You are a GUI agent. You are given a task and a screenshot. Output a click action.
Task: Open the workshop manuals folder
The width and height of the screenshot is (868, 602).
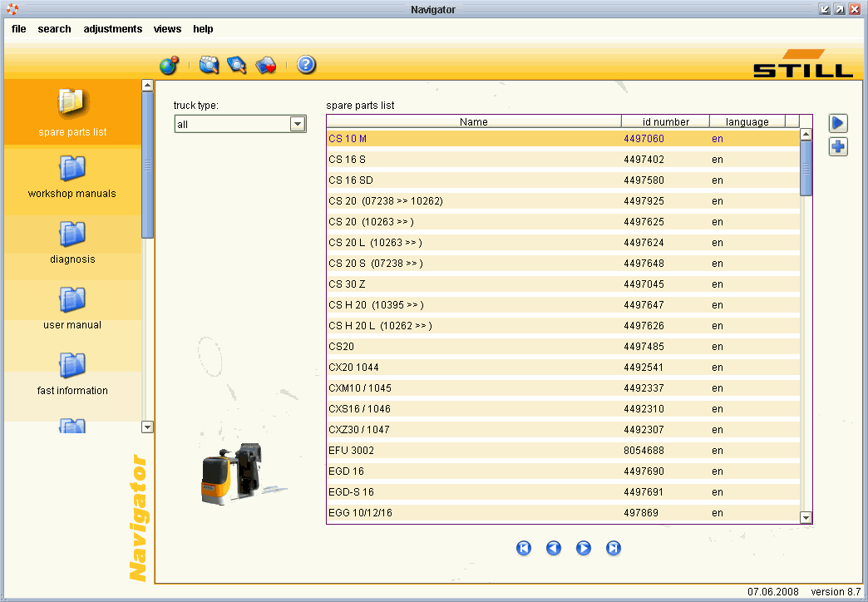pos(72,177)
